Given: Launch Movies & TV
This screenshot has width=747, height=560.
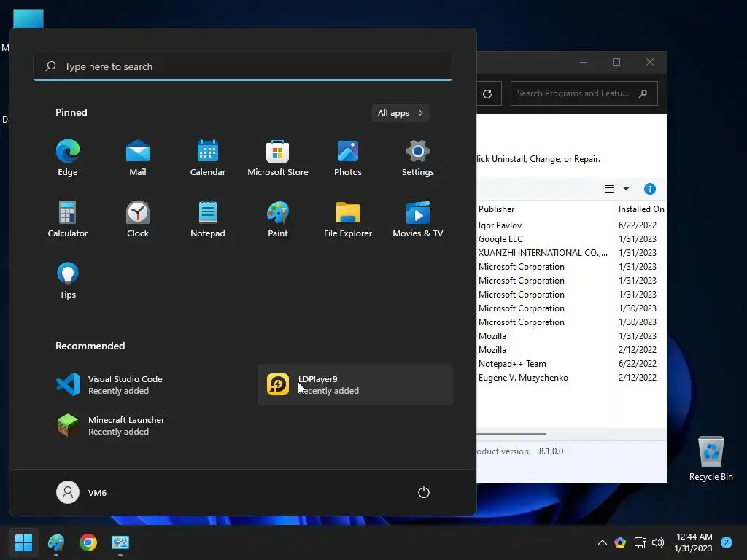Looking at the screenshot, I should 418,219.
